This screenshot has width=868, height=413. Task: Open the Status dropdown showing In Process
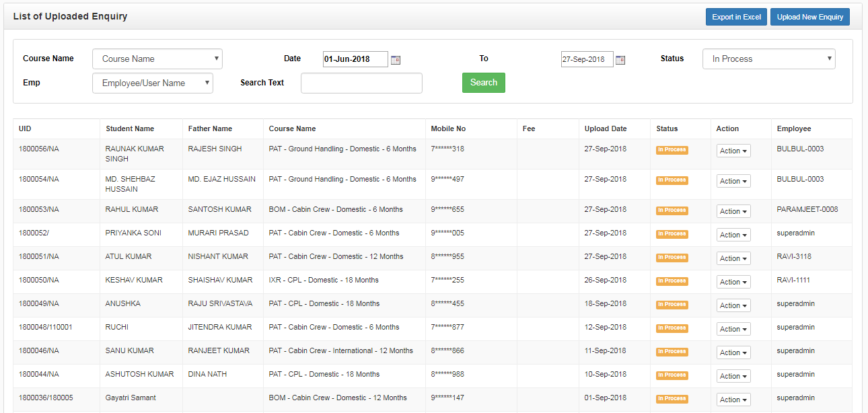coord(769,59)
